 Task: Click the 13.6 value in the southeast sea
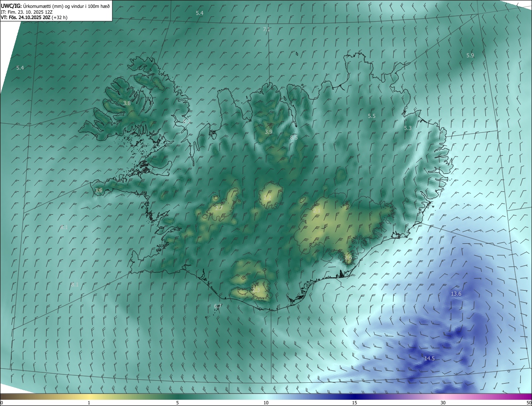point(456,293)
